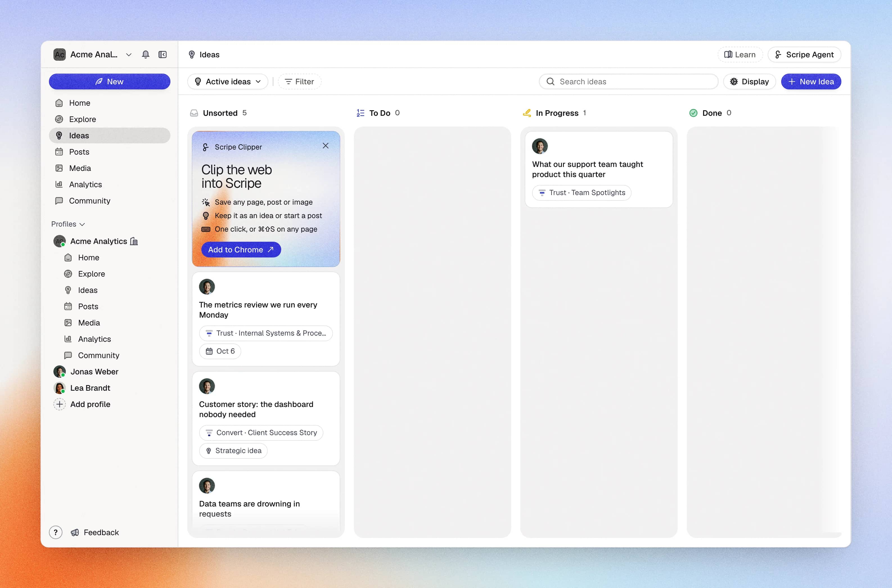The image size is (892, 588).
Task: Close the Scripe Clipper promo card
Action: click(325, 146)
